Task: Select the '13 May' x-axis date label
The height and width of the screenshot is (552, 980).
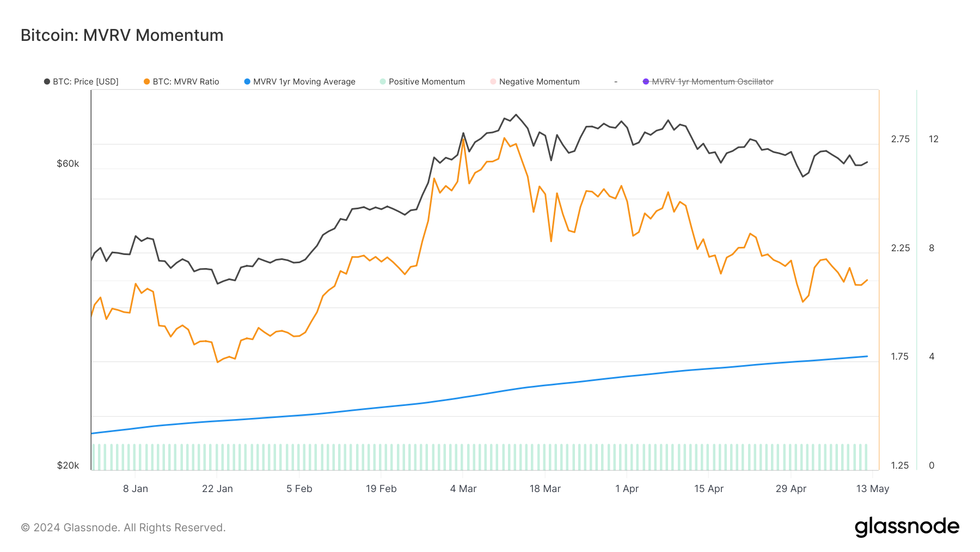Action: [872, 489]
